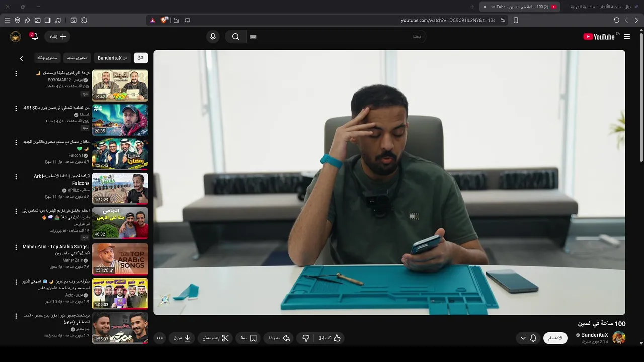Screen dimensions: 644x362
Task: Save the video to a playlist
Action: 249,338
